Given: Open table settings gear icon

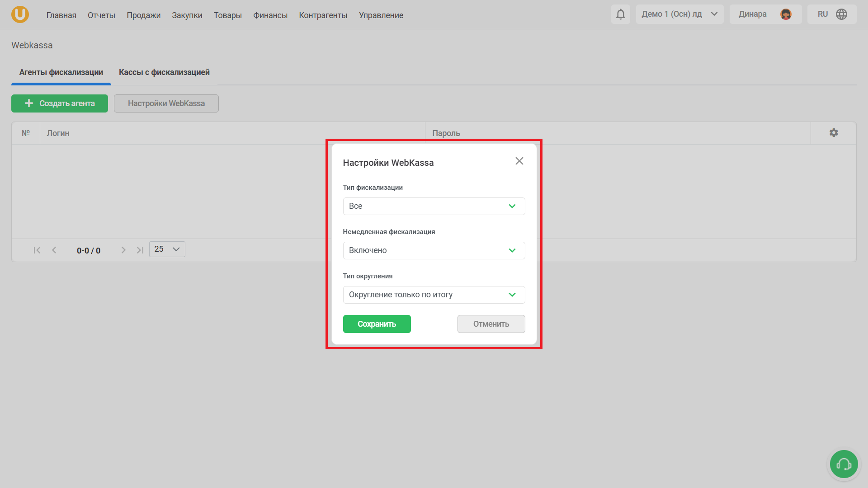Looking at the screenshot, I should (x=833, y=133).
